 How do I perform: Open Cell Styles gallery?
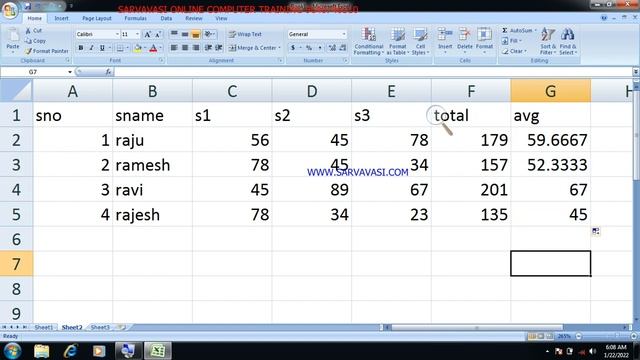click(420, 41)
